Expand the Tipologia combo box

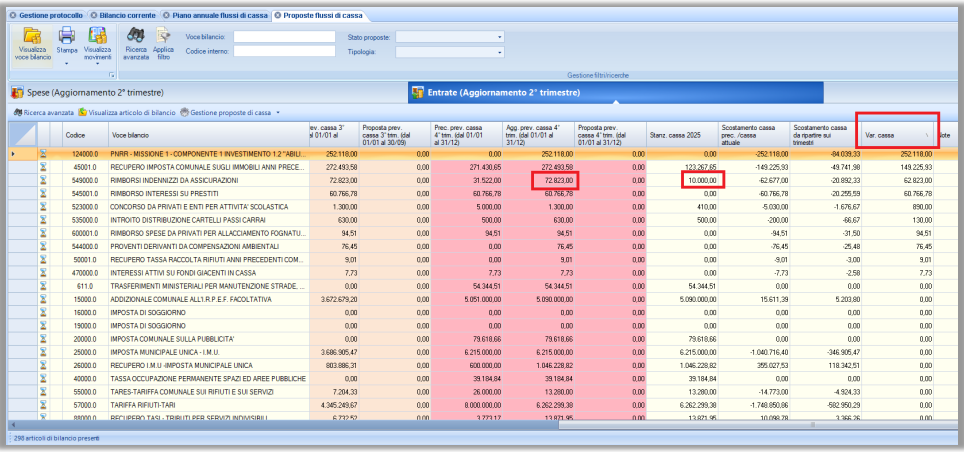tap(500, 51)
